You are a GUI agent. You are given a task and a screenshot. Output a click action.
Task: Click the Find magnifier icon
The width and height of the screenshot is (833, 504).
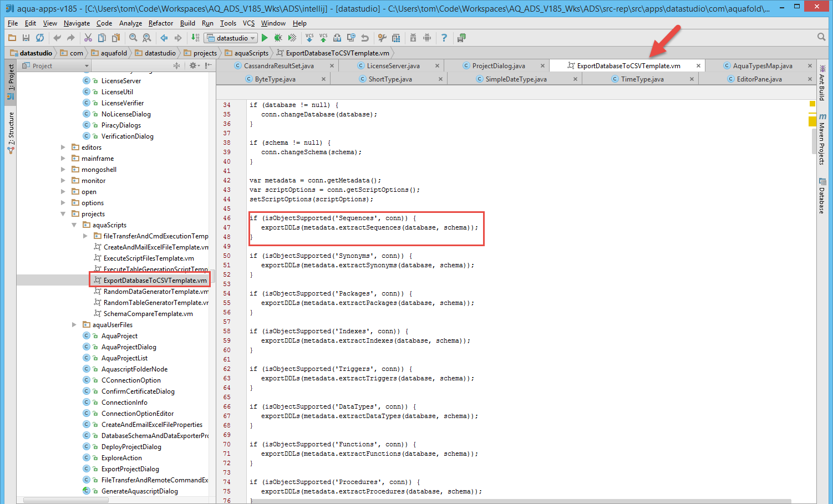tap(133, 38)
